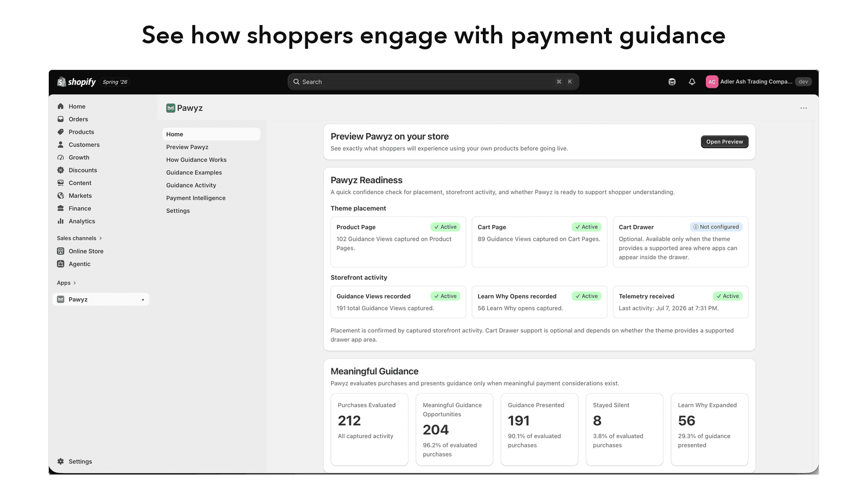
Task: Click the Open Preview button
Action: [724, 142]
